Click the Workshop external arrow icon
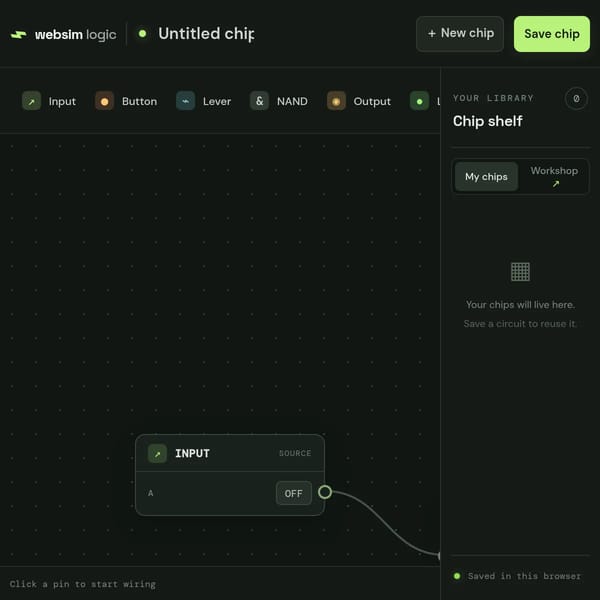The height and width of the screenshot is (600, 600). (556, 184)
